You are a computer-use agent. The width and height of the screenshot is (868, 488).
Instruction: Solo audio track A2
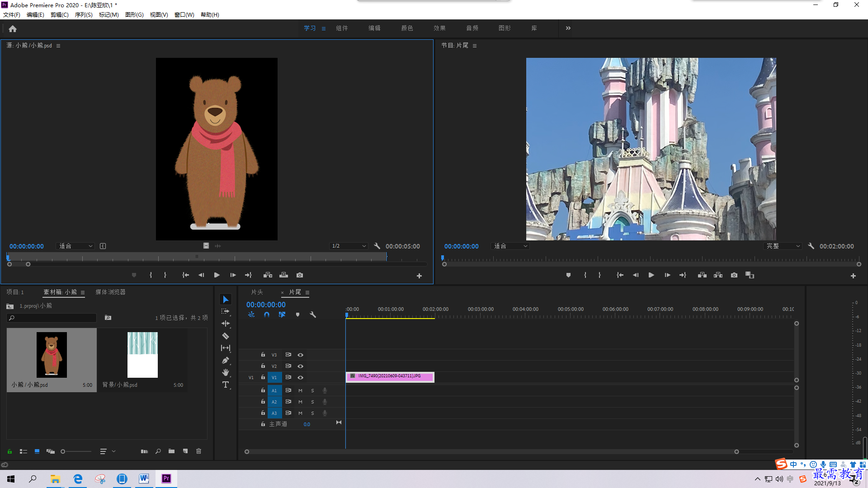pos(312,402)
